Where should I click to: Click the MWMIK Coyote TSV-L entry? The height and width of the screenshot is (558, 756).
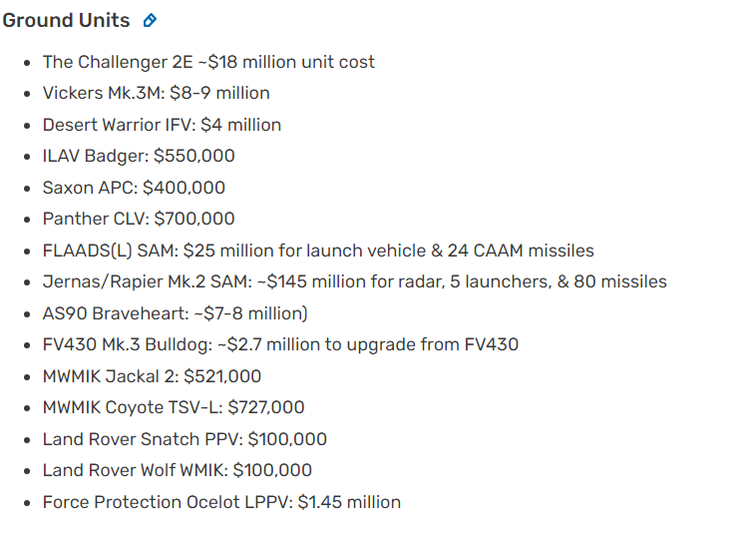pyautogui.click(x=174, y=407)
